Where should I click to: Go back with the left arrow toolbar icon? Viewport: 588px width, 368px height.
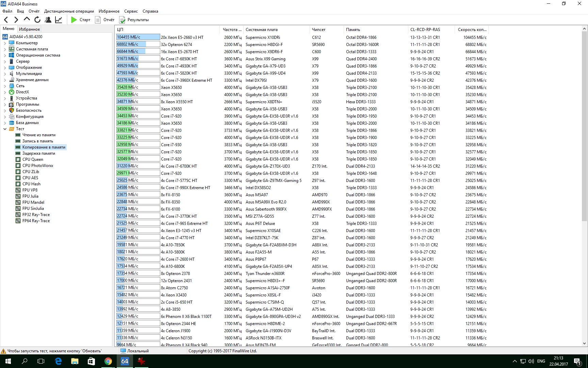[6, 20]
